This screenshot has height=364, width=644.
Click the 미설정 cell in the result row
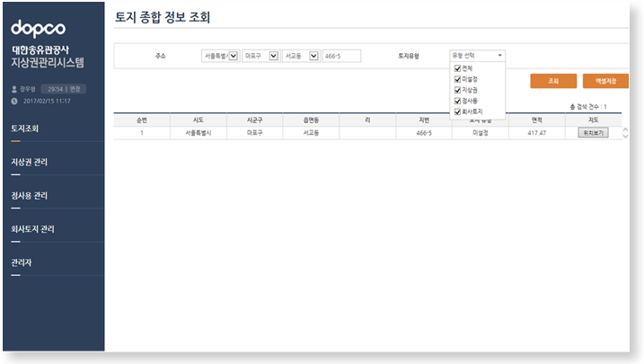tap(481, 133)
